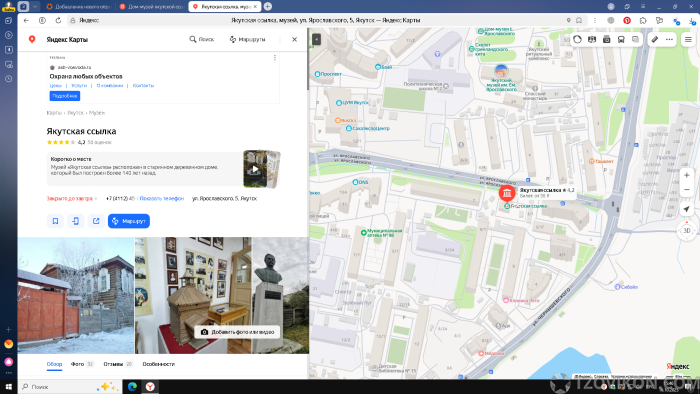Open Поиск in the Yandex Maps header
Screen dimensions: 700x394
click(x=202, y=39)
